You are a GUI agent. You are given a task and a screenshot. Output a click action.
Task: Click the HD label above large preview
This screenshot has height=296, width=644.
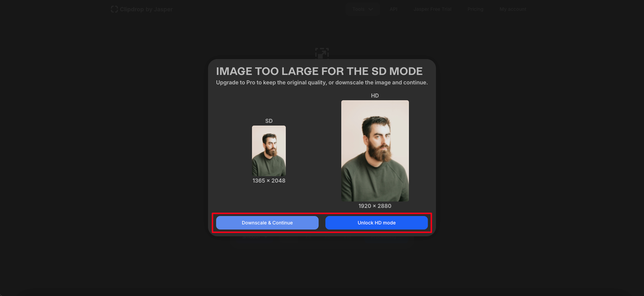(375, 95)
